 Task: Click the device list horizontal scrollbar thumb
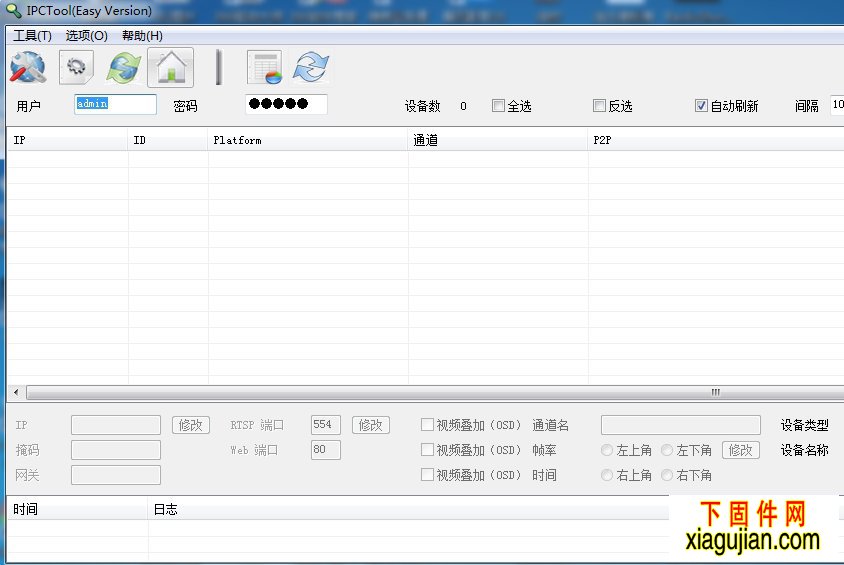click(x=435, y=392)
